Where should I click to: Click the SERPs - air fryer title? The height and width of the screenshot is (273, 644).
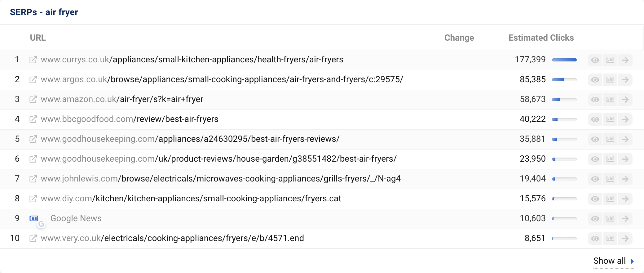coord(44,12)
